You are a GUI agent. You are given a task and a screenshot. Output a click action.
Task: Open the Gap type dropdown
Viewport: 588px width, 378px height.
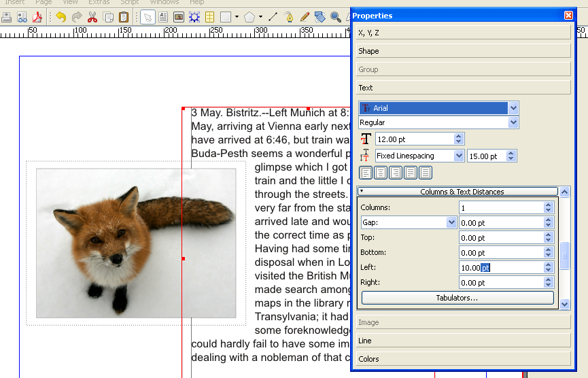pyautogui.click(x=451, y=222)
